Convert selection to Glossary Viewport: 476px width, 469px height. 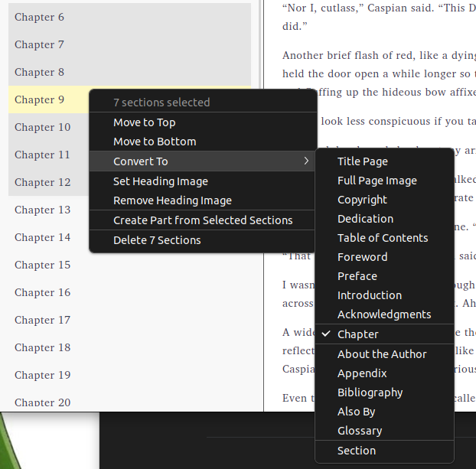[x=385, y=431]
